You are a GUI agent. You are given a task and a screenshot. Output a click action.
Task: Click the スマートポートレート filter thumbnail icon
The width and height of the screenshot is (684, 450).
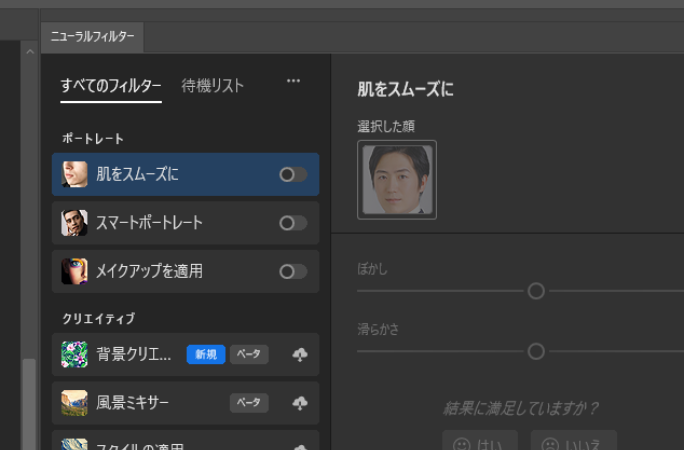(74, 223)
